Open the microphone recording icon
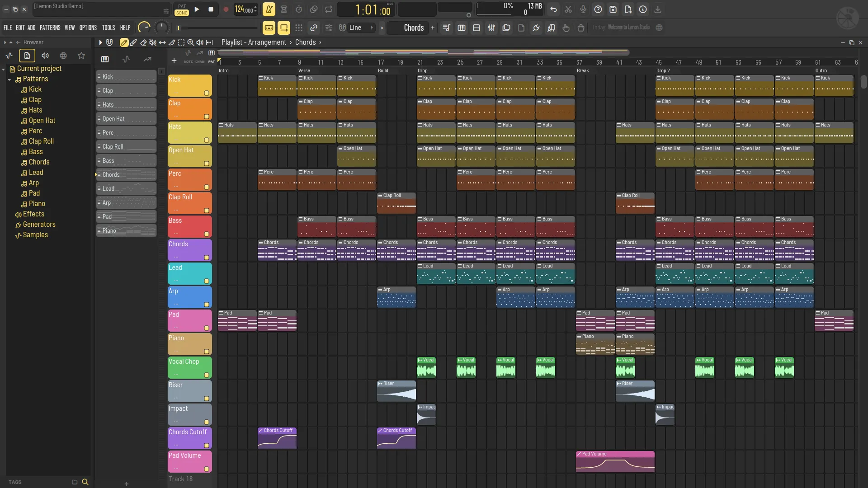The width and height of the screenshot is (868, 488). point(583,9)
